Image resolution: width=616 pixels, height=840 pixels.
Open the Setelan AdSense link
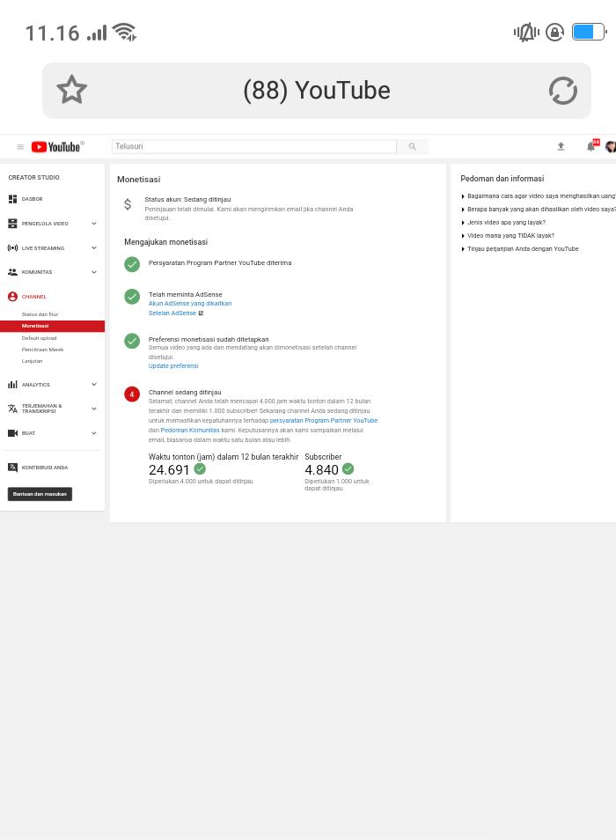tap(172, 313)
